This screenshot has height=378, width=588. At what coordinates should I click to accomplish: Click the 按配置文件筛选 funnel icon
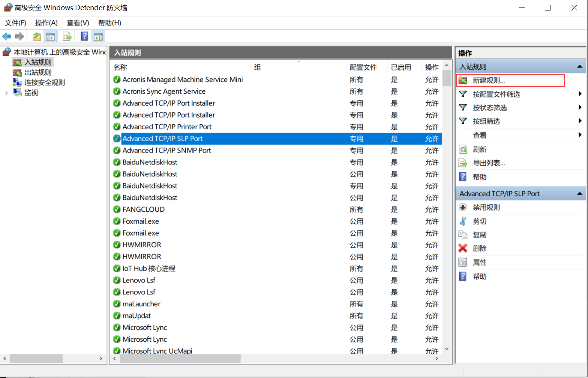pos(463,94)
